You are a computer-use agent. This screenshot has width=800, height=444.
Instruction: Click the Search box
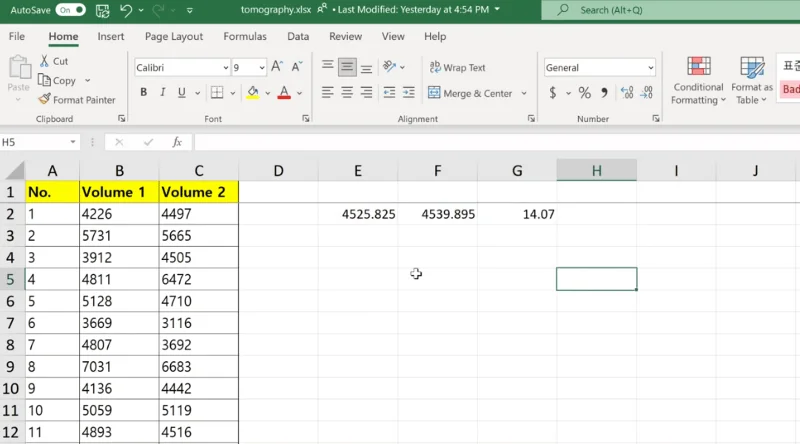click(670, 10)
